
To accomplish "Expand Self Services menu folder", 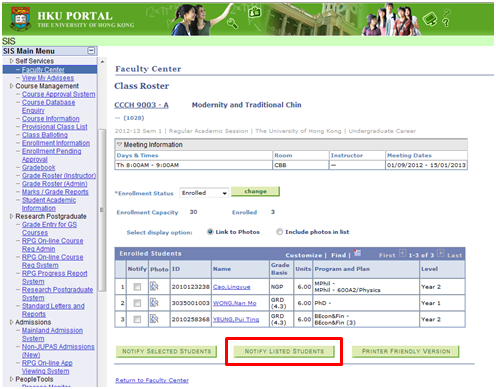I will coord(11,61).
